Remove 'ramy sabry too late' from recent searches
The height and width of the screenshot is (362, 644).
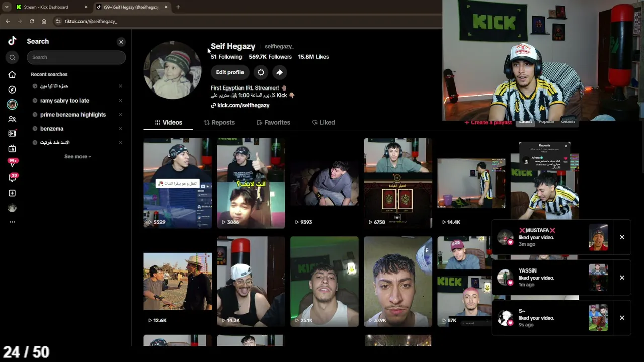(120, 101)
